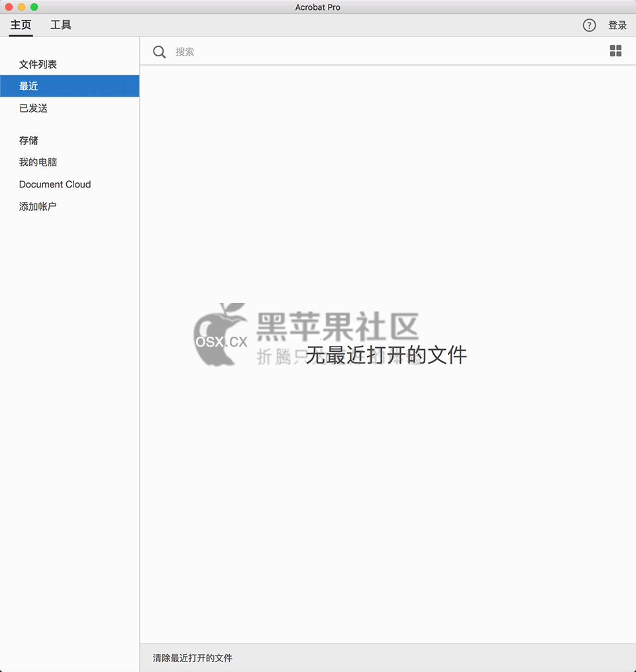Click 清除最近打开的文件 link
This screenshot has height=672, width=636.
click(x=192, y=658)
